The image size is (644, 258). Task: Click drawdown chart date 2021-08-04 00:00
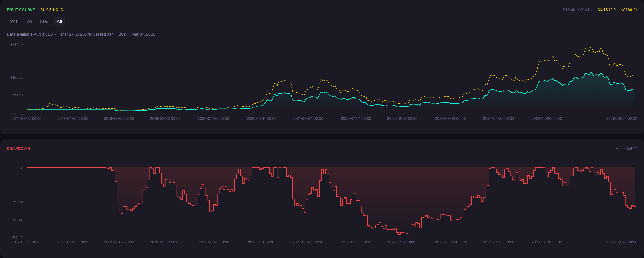tap(308, 242)
